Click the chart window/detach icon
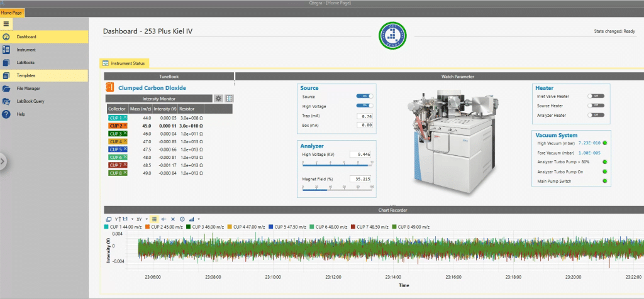Screen dimensions: 644x299 [108, 219]
